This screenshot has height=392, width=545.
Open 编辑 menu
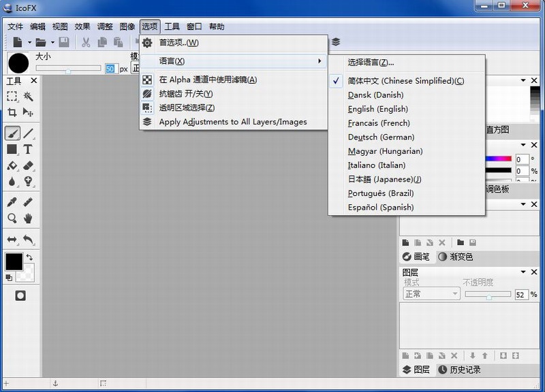37,27
